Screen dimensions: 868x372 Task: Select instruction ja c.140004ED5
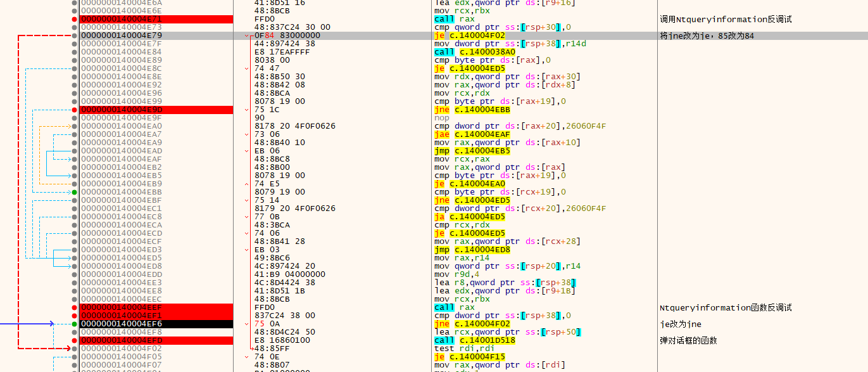(470, 217)
